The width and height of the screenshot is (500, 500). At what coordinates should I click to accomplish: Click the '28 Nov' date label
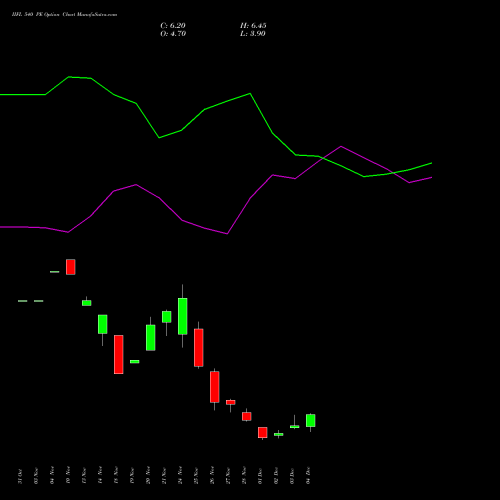coord(245,476)
